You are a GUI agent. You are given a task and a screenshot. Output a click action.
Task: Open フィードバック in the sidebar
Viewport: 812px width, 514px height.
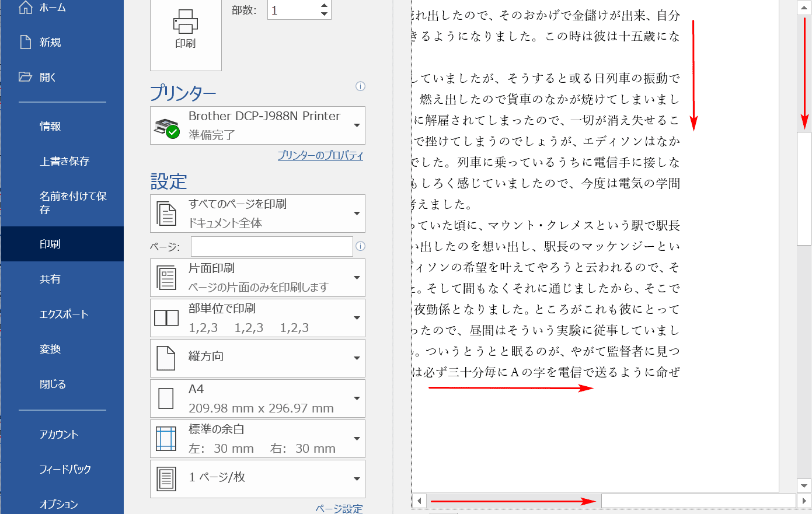(x=65, y=469)
